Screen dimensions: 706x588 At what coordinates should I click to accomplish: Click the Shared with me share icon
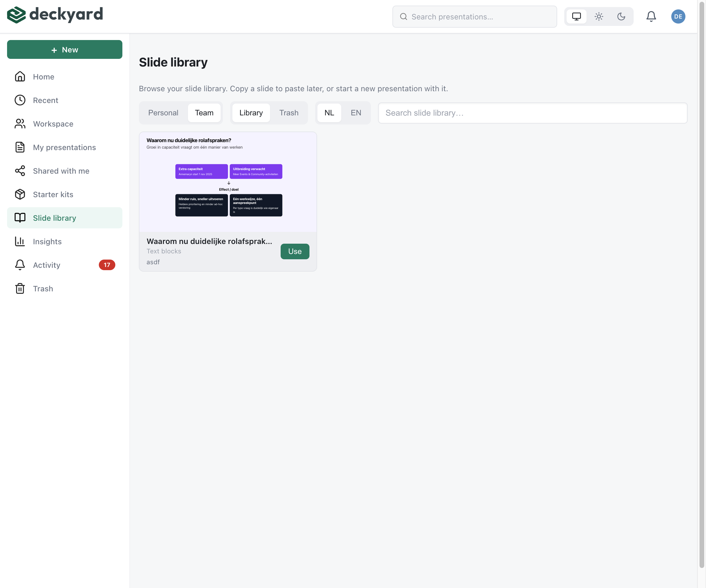[x=20, y=171]
